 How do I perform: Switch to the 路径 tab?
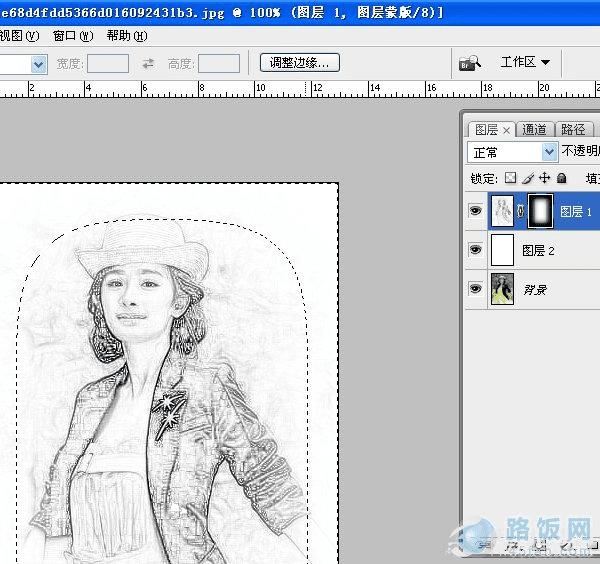pyautogui.click(x=573, y=130)
